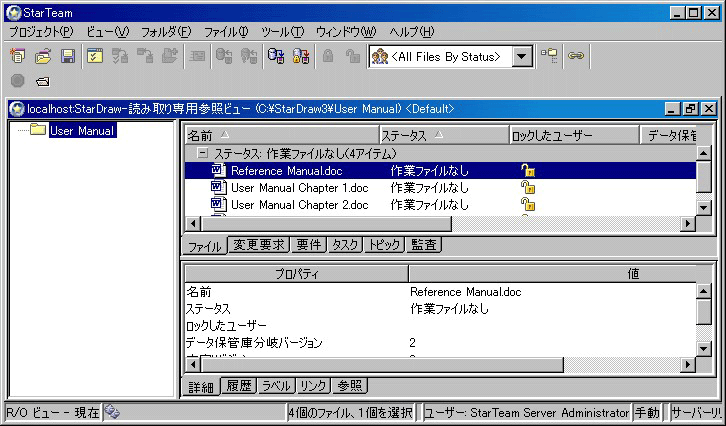Screen dimensions: 726x426
Task: Collapse the ステータス: 作業ファイルなし group
Action: 202,153
